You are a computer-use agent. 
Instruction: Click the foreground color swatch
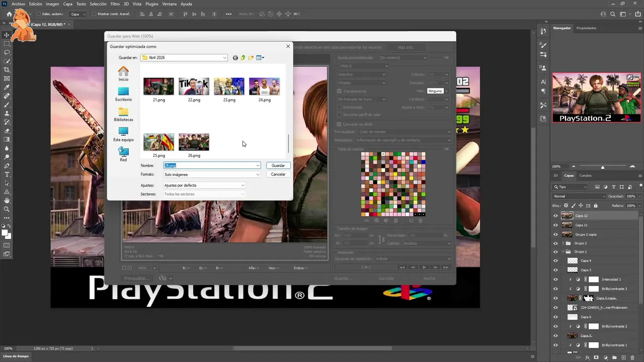(x=5, y=232)
